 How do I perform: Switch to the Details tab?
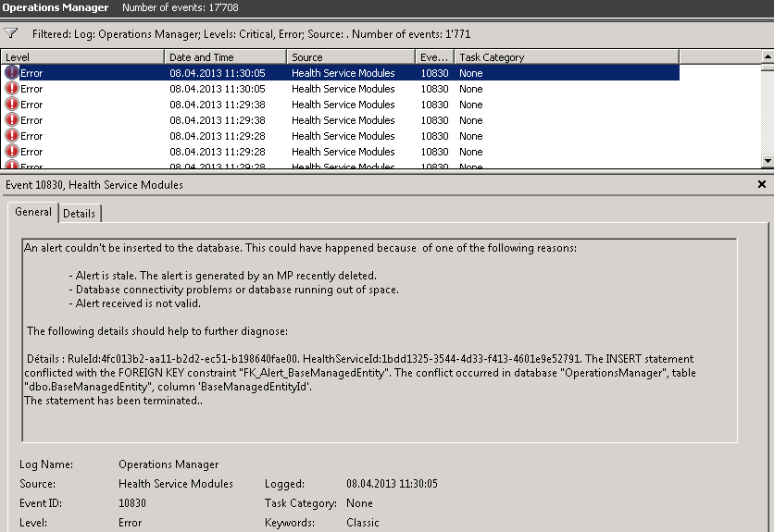coord(80,214)
